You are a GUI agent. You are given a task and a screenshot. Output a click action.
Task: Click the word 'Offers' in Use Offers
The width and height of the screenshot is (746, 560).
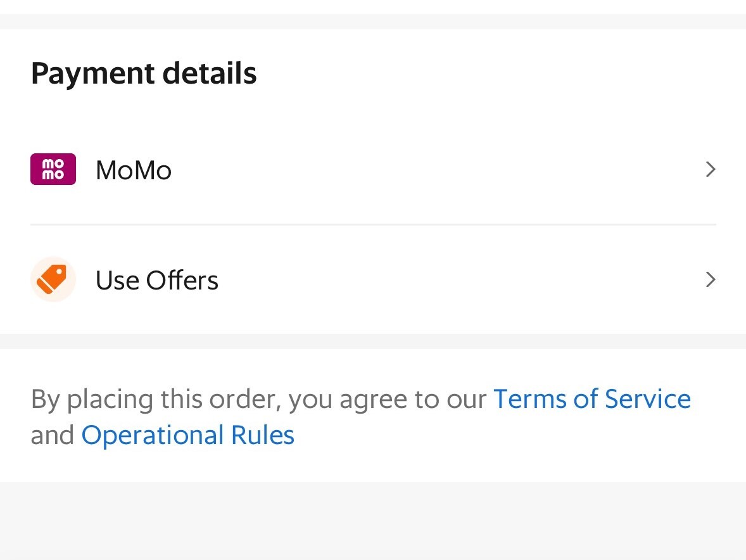[182, 280]
